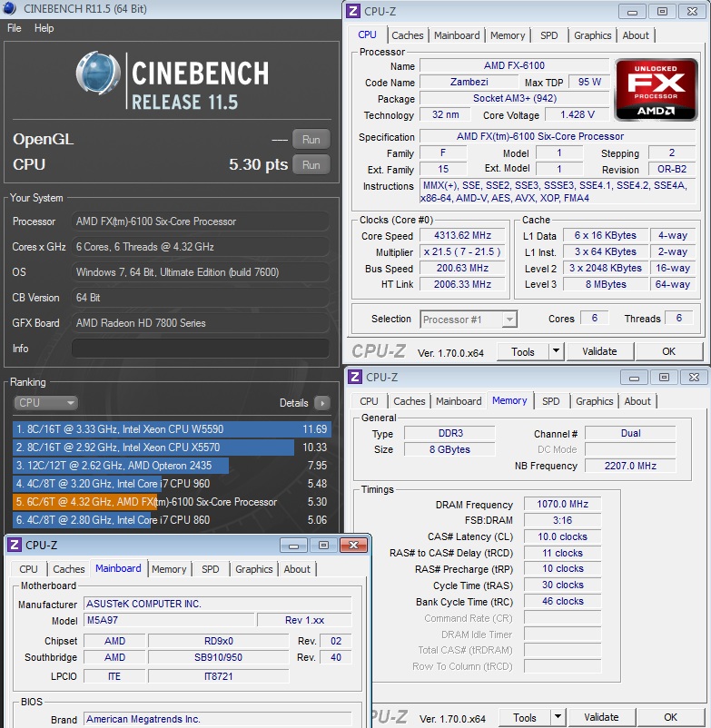The width and height of the screenshot is (711, 728).
Task: Click the Core Voltage value 1.428 V
Action: coord(578,114)
